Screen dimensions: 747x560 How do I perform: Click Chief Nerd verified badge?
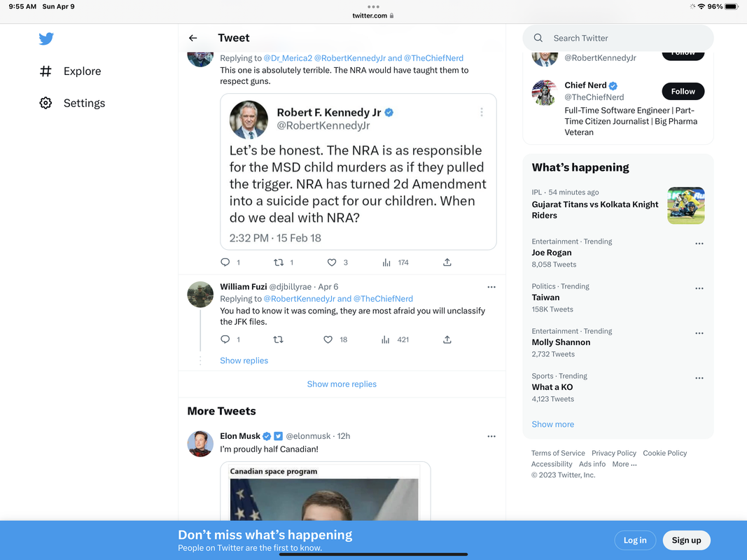pos(613,85)
